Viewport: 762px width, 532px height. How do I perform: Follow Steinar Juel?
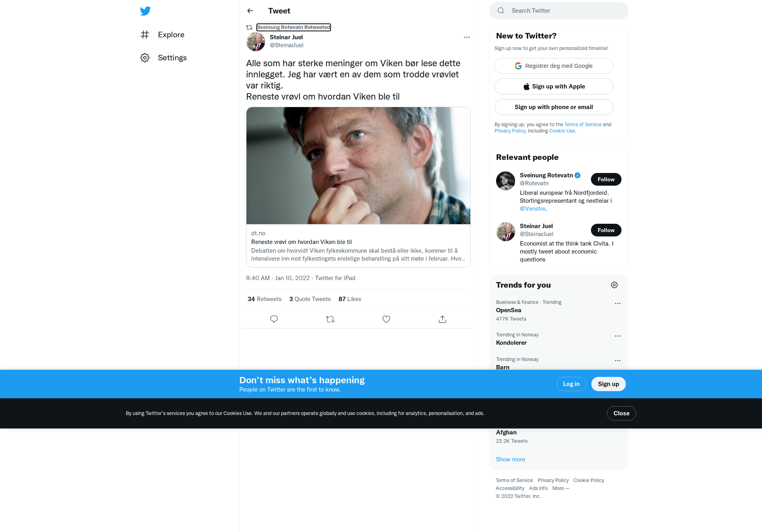pos(606,230)
